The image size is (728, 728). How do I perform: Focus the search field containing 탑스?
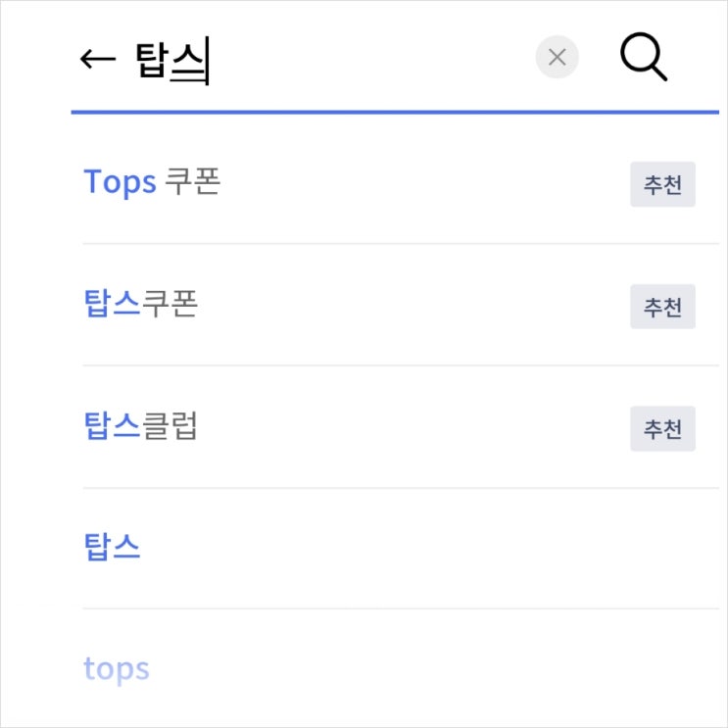(332, 59)
